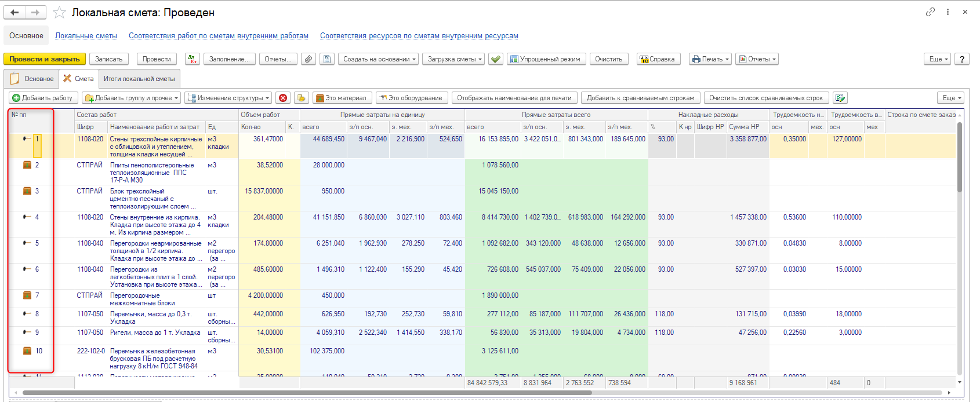Open Итоги локальной сметы tab
This screenshot has height=402, width=980.
[x=139, y=79]
